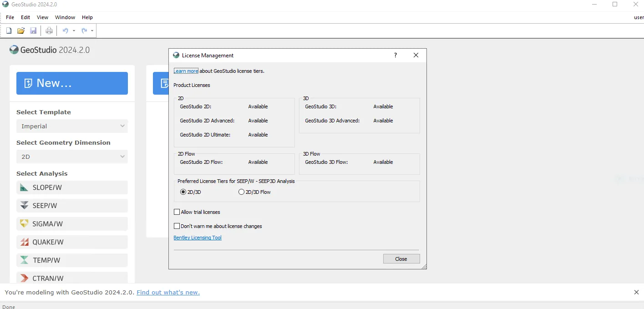Open the Undo history dropdown arrow
The width and height of the screenshot is (644, 309).
click(74, 30)
